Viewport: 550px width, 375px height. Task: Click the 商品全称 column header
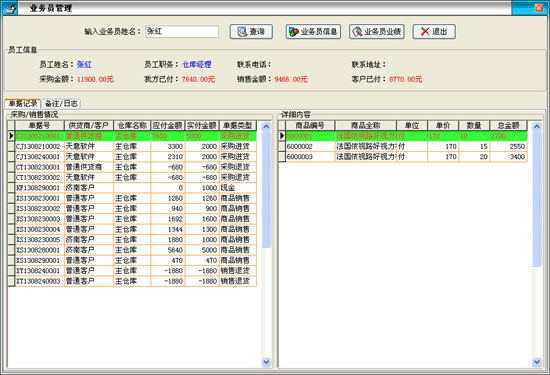coord(365,126)
